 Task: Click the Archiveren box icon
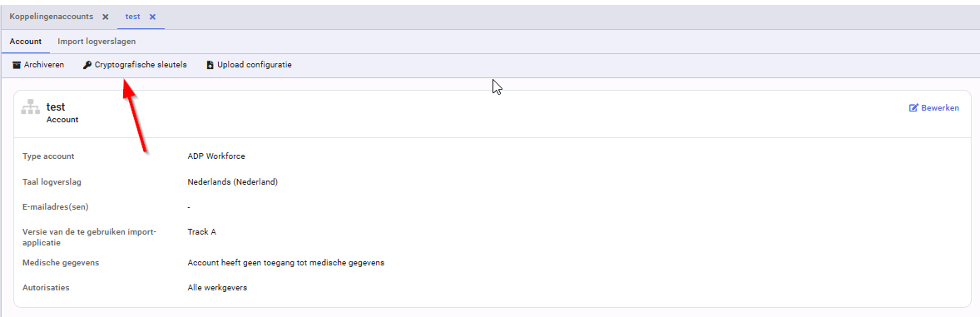click(x=17, y=65)
